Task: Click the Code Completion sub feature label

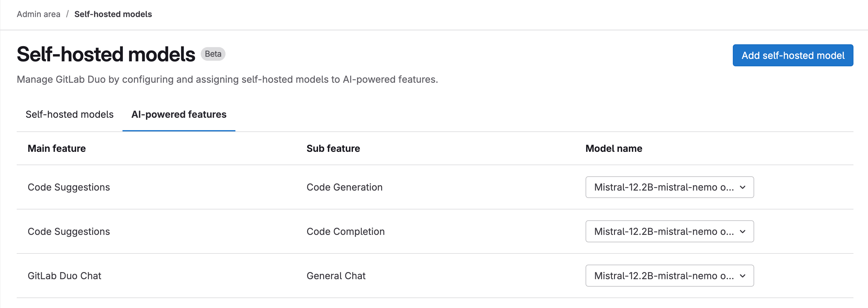Action: 346,231
